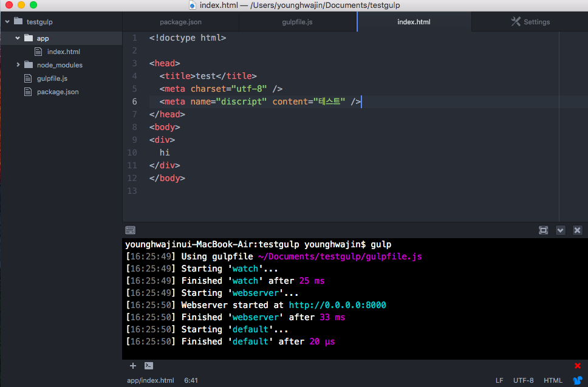
Task: Click the 6:41 cursor position indicator
Action: click(x=191, y=380)
